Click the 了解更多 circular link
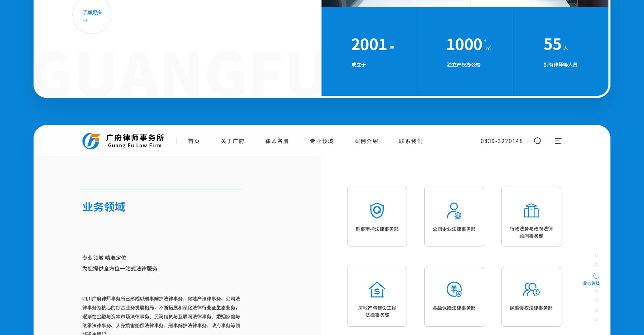The height and width of the screenshot is (335, 644). [92, 15]
